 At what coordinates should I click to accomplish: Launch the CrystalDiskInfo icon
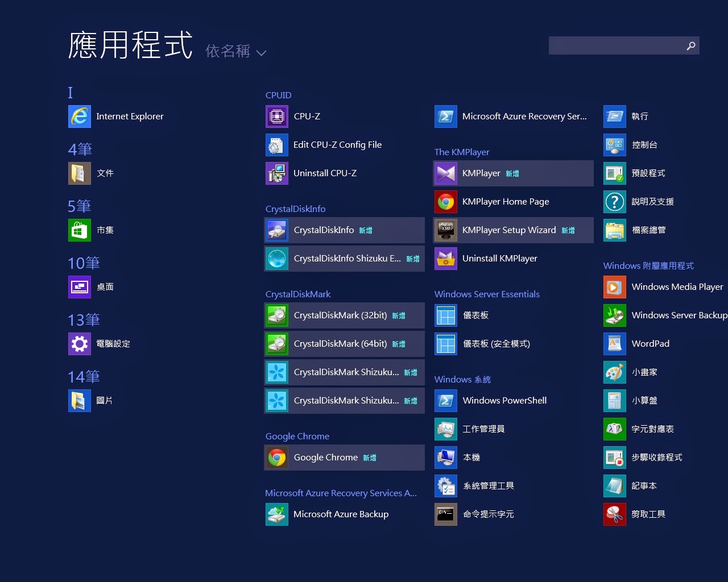click(277, 230)
